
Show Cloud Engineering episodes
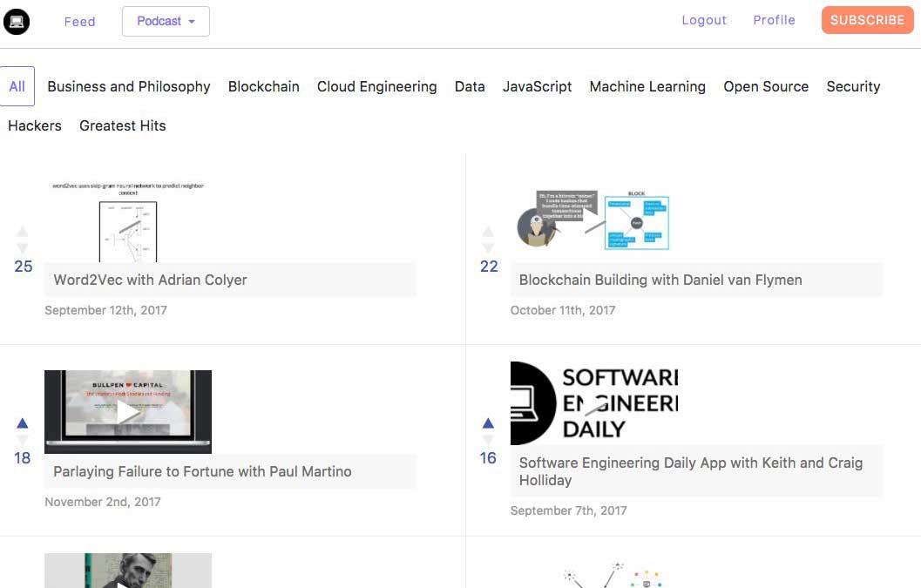(x=377, y=86)
